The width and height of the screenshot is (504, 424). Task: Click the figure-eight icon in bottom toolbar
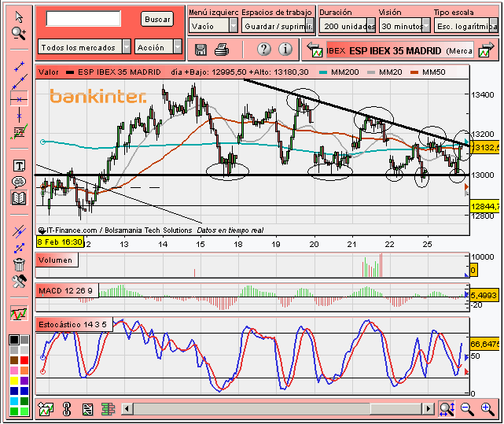coord(67,409)
